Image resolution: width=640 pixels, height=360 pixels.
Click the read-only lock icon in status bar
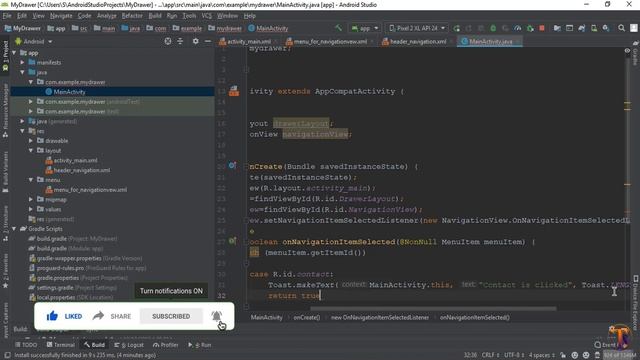(563, 355)
